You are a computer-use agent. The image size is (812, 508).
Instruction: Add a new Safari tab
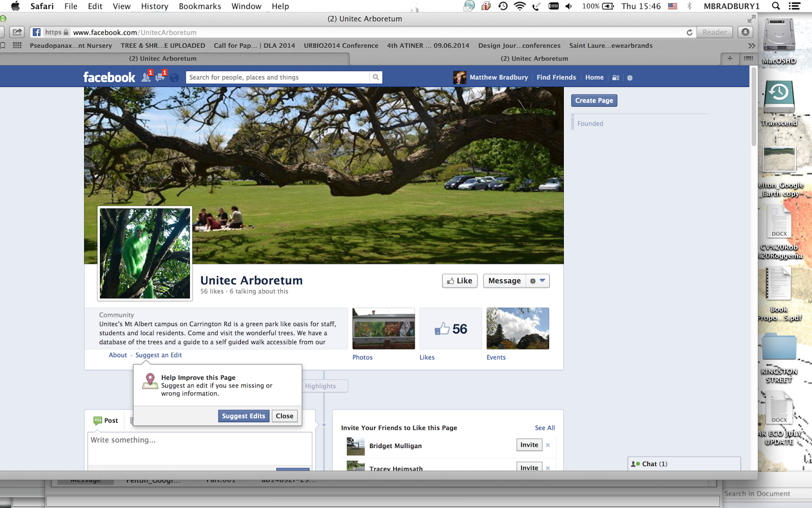click(x=730, y=58)
